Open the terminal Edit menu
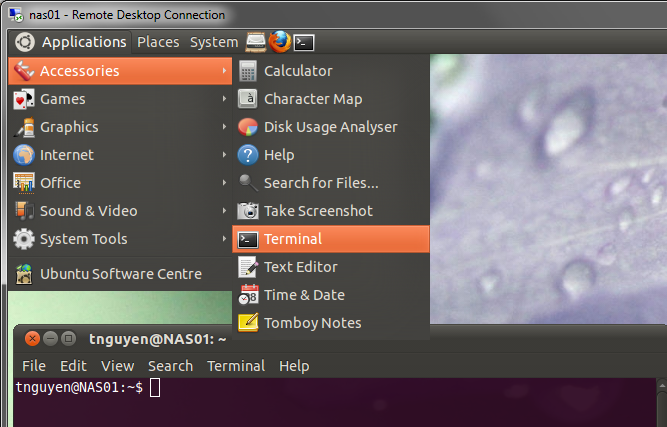Screen dimensions: 667x427 [x=73, y=366]
